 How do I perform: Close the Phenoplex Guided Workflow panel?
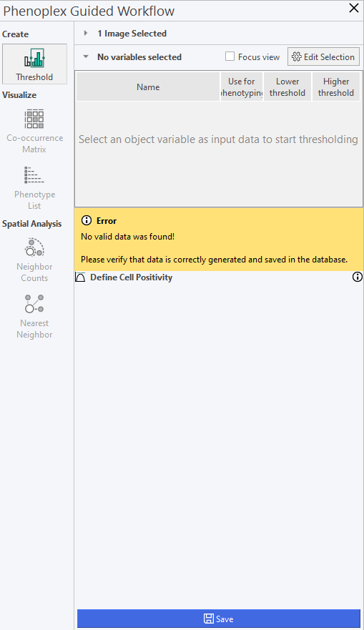click(353, 8)
